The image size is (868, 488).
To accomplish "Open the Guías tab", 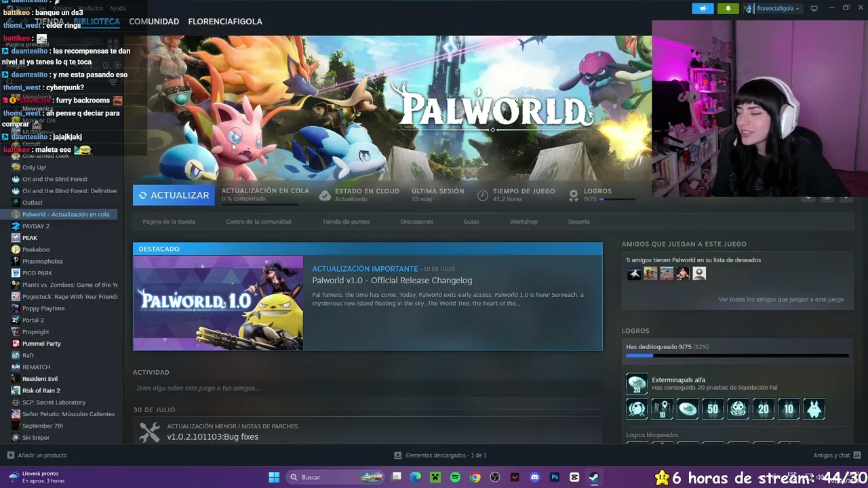I will [471, 222].
